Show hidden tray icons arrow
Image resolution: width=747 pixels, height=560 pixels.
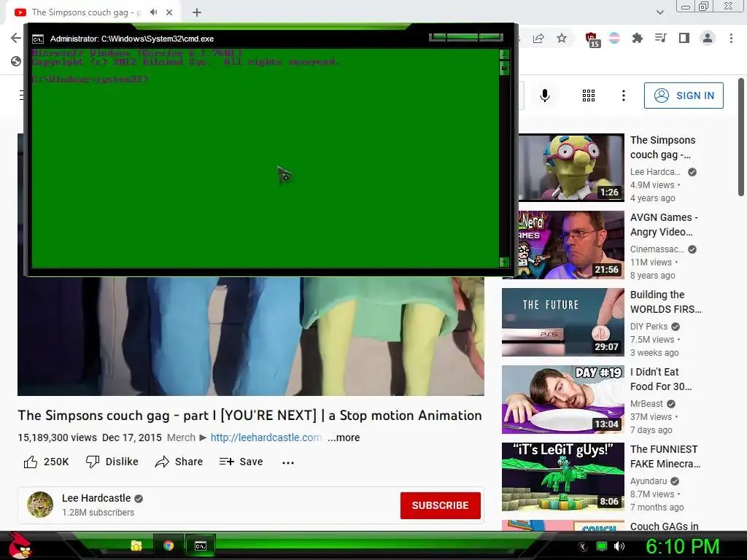pos(583,546)
